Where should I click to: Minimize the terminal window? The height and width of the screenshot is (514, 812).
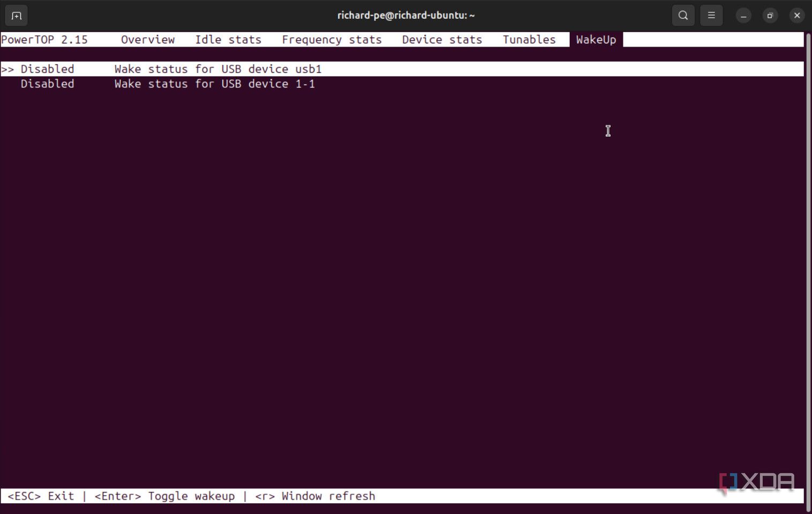click(x=743, y=16)
